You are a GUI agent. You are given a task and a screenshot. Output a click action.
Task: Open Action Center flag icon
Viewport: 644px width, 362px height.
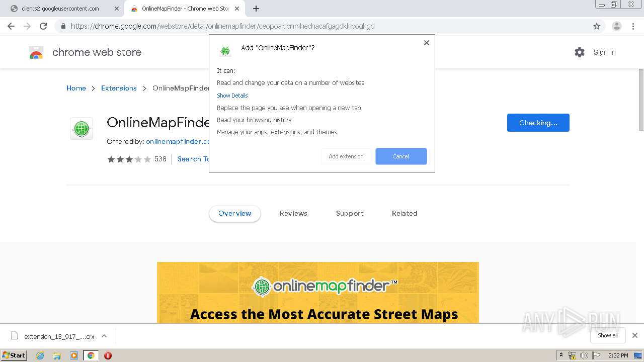pos(595,355)
